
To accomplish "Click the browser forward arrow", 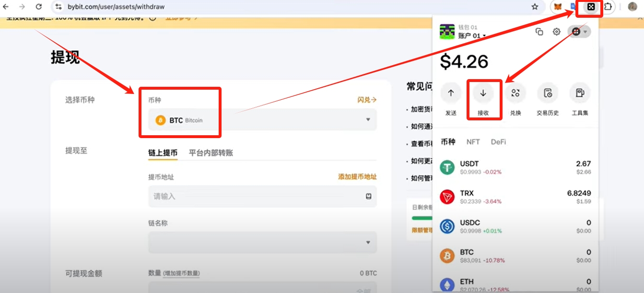I will pyautogui.click(x=22, y=7).
